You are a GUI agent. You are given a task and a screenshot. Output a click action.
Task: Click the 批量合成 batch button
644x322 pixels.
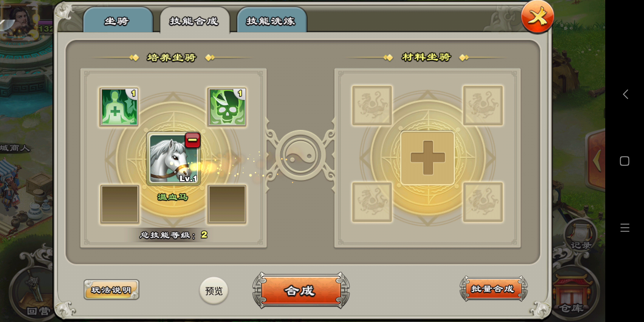[x=493, y=289]
